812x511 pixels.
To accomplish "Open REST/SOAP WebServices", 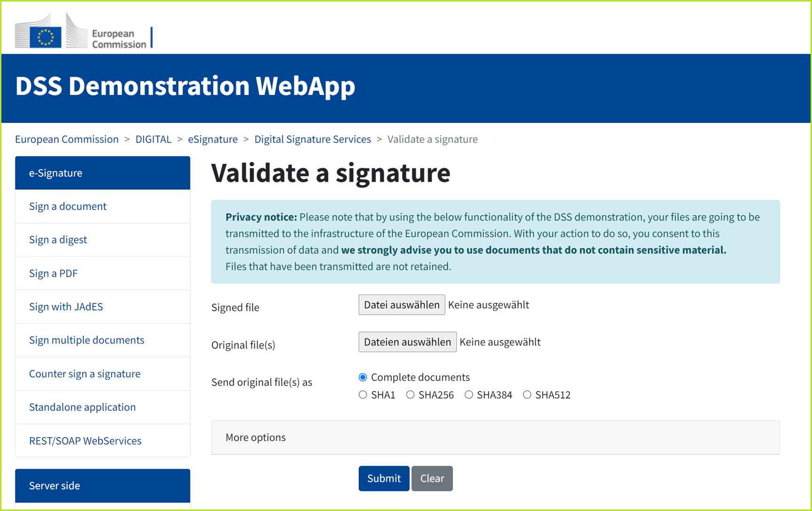I will click(x=85, y=440).
